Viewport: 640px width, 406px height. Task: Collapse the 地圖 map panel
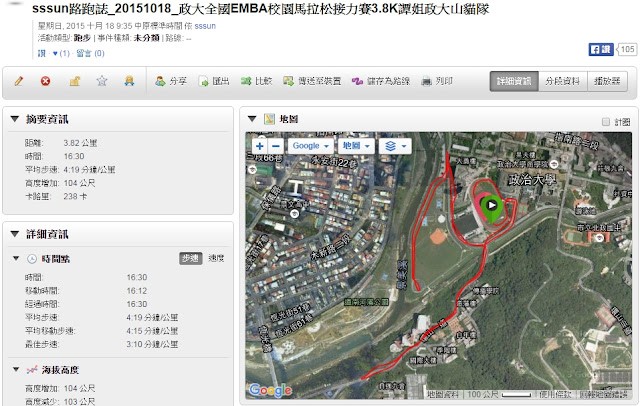(252, 119)
